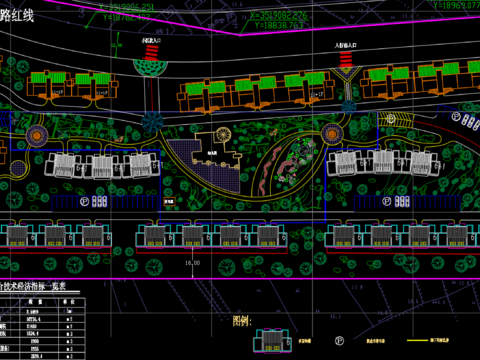Click label above left red entrance arrow
This screenshot has height=360, width=480.
click(151, 40)
